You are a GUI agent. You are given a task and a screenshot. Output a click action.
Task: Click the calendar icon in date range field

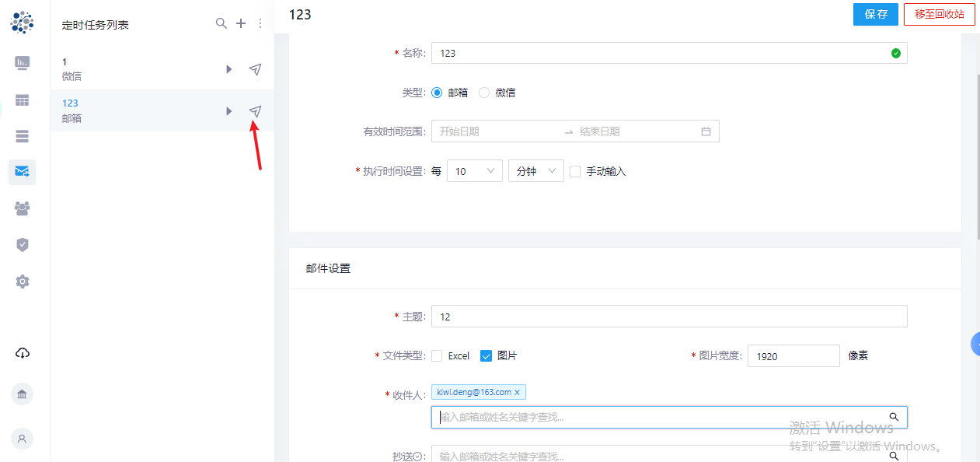(x=706, y=131)
